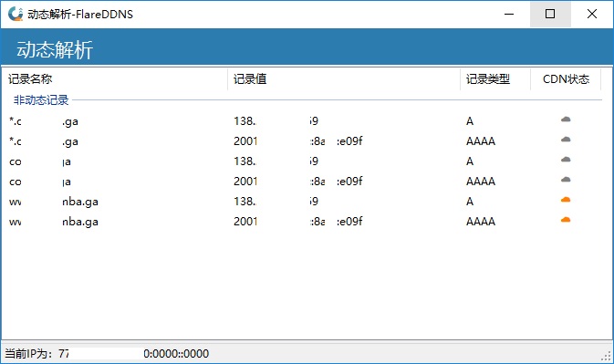
Task: Toggle grey cloud on the 'co' AAAA record
Action: (x=566, y=180)
